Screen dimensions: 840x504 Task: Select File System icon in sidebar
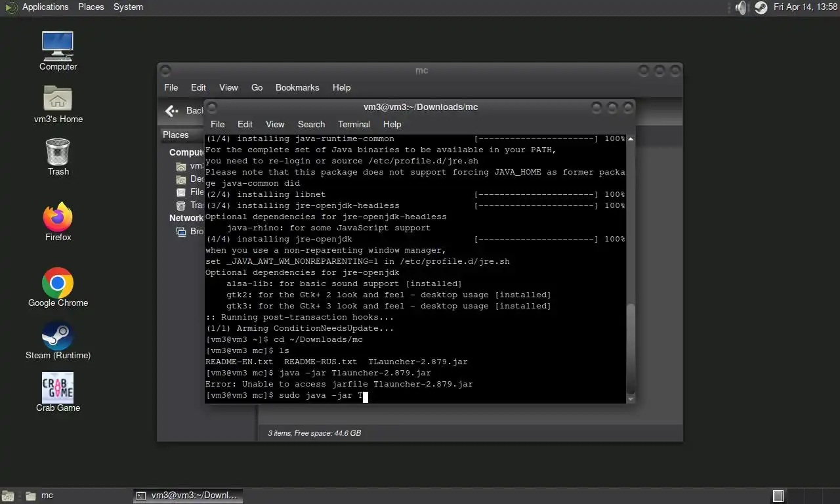pos(181,192)
